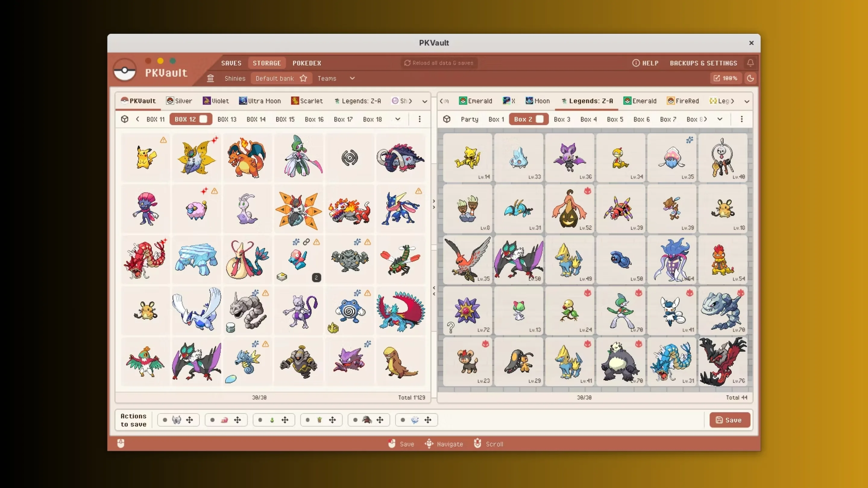Click the link icon above Porygon
This screenshot has width=868, height=488.
(306, 242)
